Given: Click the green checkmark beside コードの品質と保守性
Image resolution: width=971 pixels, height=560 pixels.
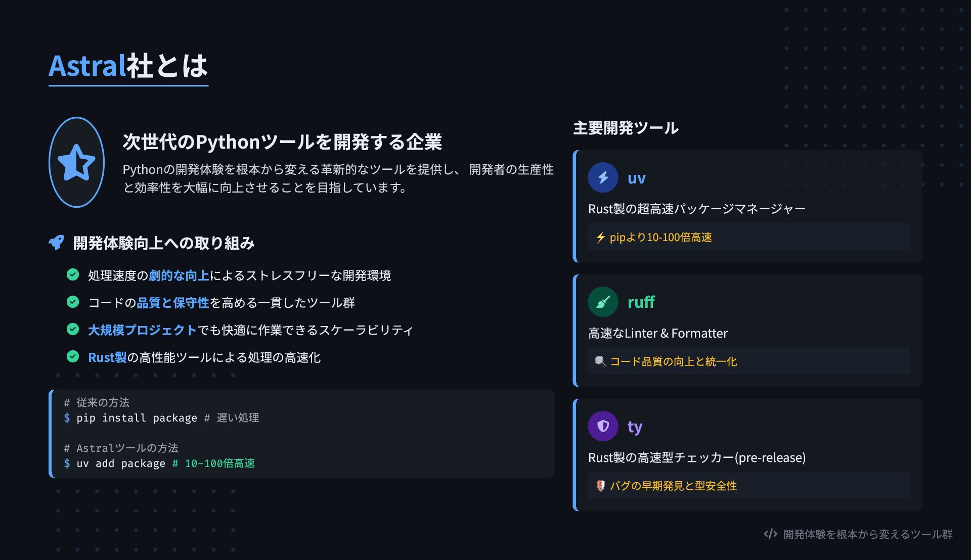Looking at the screenshot, I should click(73, 302).
